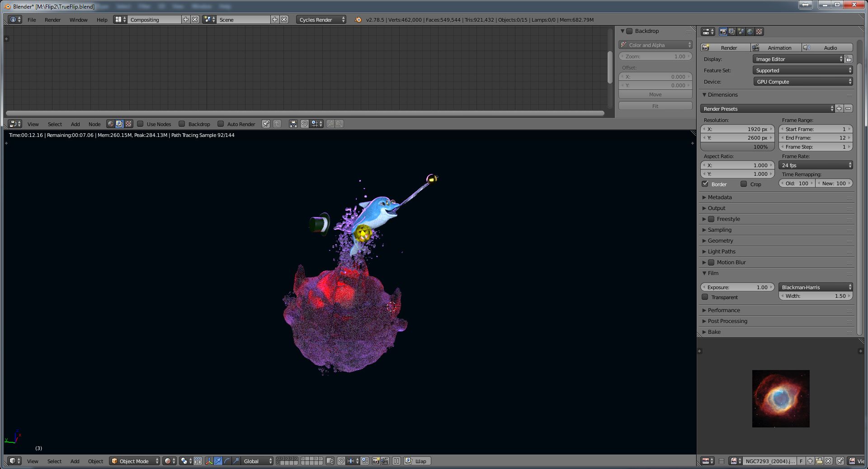Choose the texture node tree type

point(128,124)
